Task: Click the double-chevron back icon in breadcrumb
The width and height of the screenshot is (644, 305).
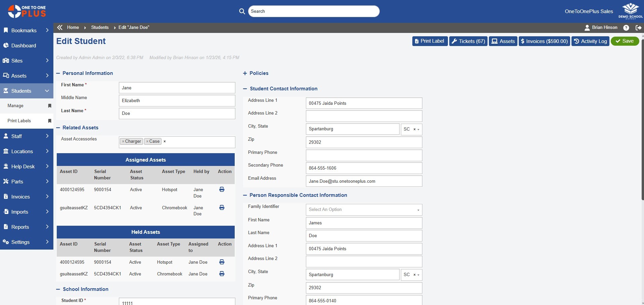Action: click(x=60, y=28)
